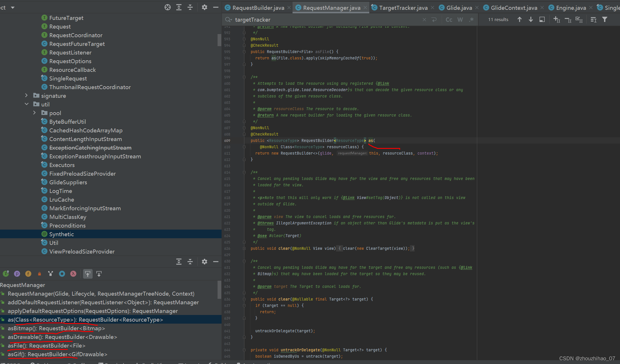Expand the pool folder

(x=34, y=113)
